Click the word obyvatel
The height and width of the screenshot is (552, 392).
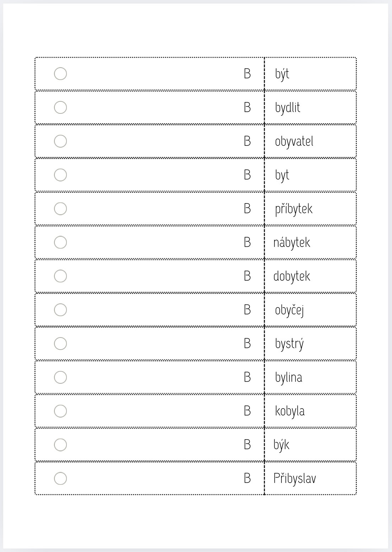coord(294,142)
